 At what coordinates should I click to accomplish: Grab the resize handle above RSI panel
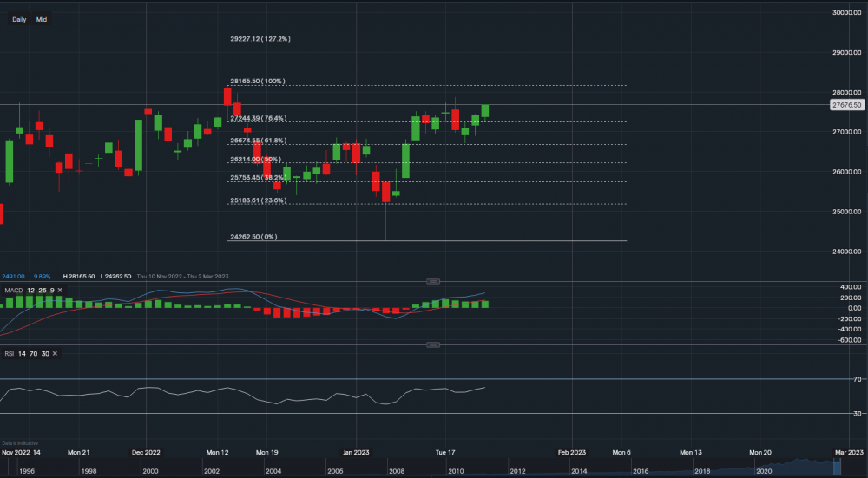pos(434,344)
